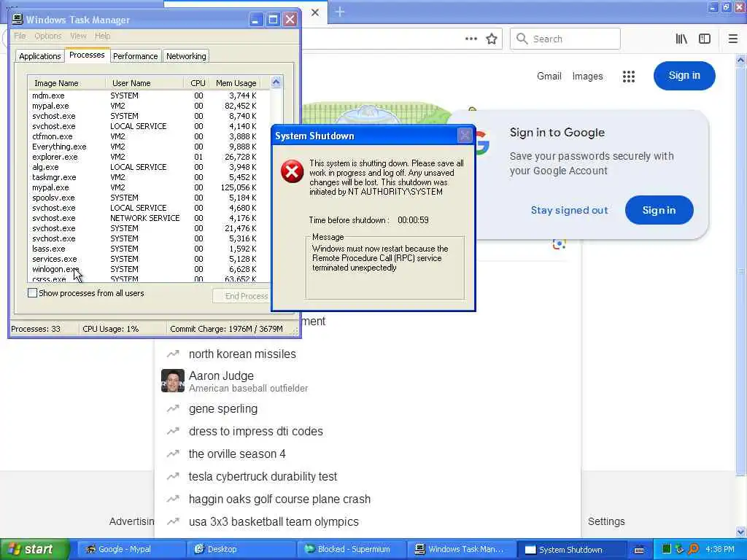Select the lsass.exe process row

[149, 249]
